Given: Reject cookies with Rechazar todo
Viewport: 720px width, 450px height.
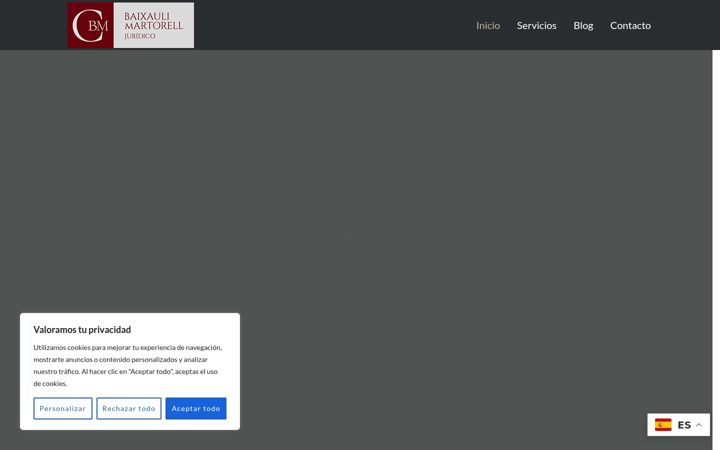Looking at the screenshot, I should tap(129, 408).
